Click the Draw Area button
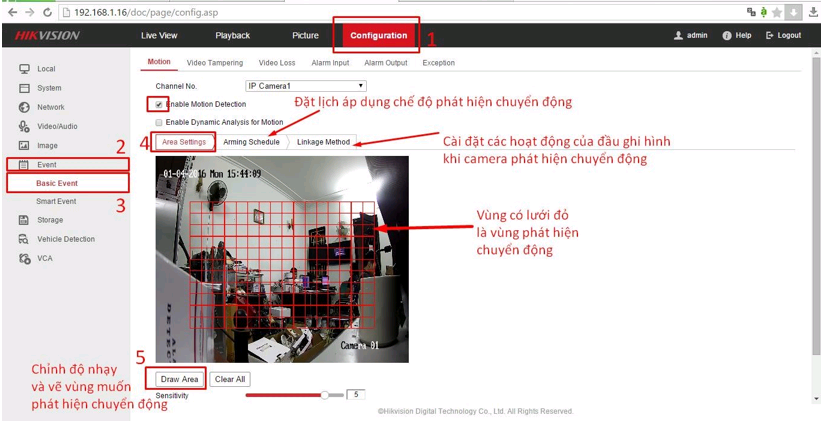The width and height of the screenshot is (822, 432). [x=180, y=379]
